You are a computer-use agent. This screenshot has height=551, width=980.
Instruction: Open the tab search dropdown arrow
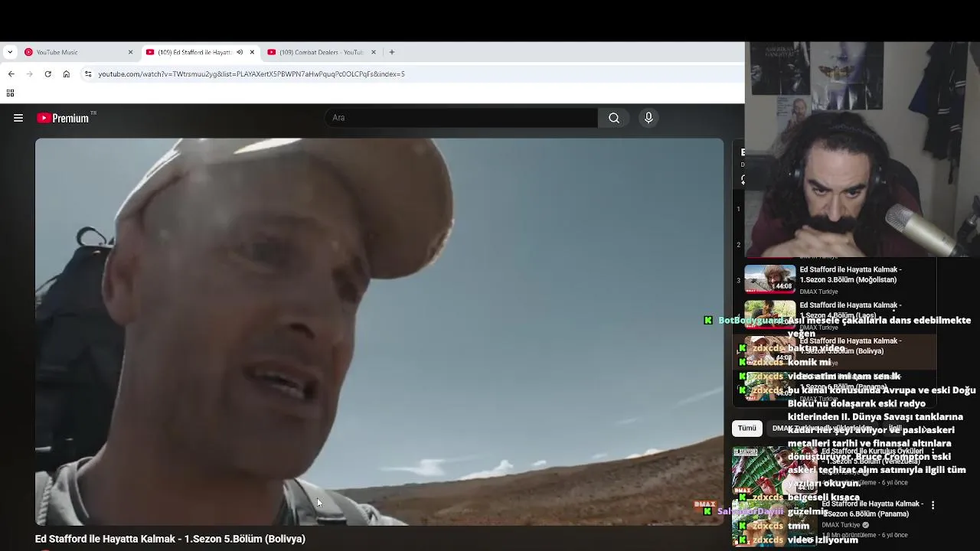tap(9, 52)
